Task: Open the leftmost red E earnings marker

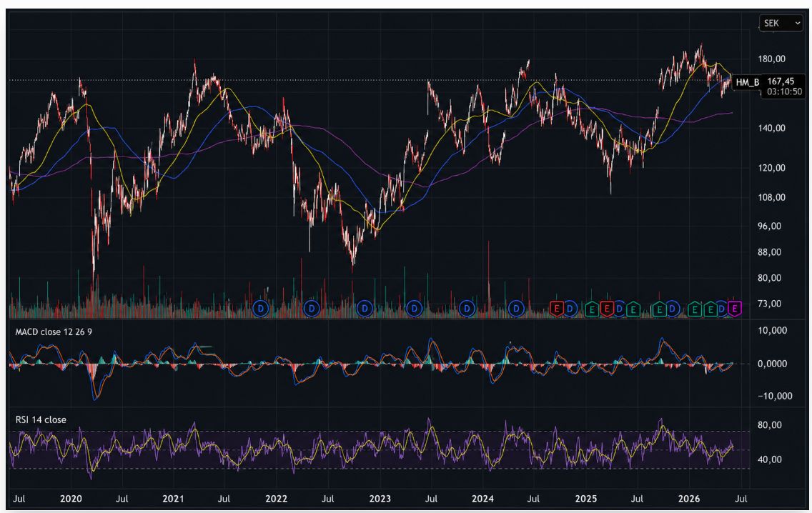Action: click(x=557, y=309)
